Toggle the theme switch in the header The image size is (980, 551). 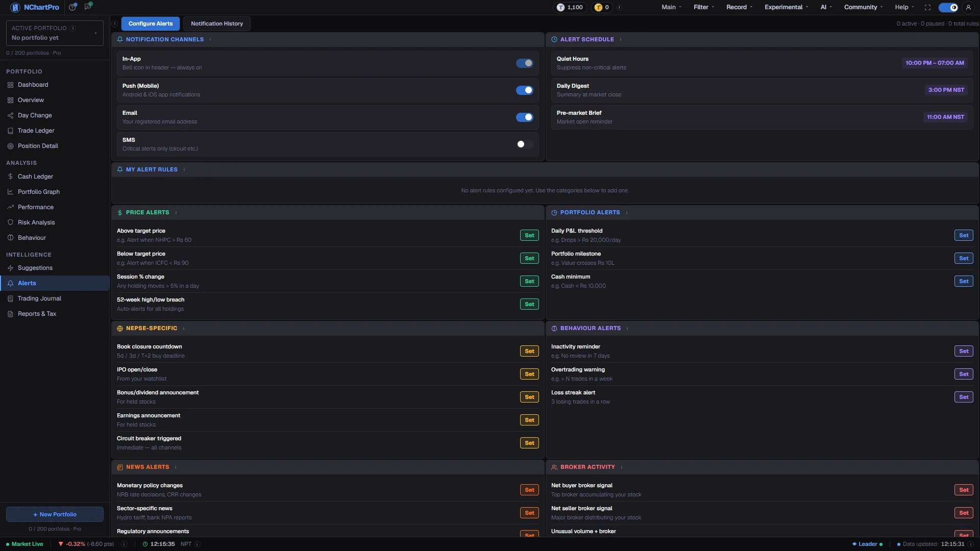[x=948, y=7]
